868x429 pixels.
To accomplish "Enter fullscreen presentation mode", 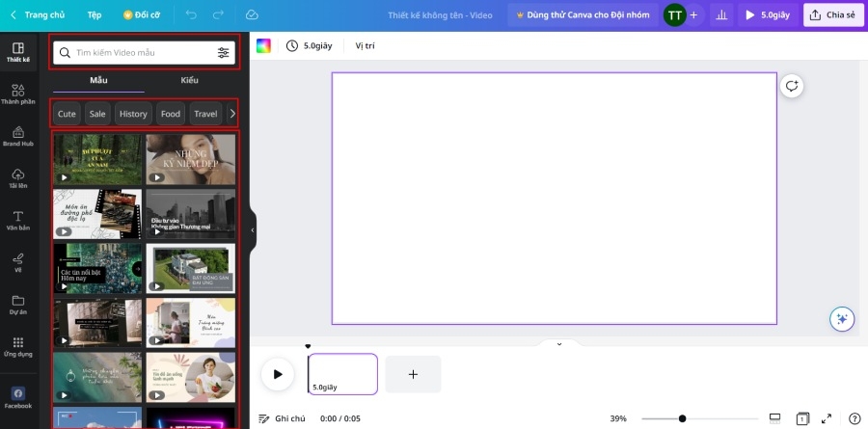I will pyautogui.click(x=827, y=418).
